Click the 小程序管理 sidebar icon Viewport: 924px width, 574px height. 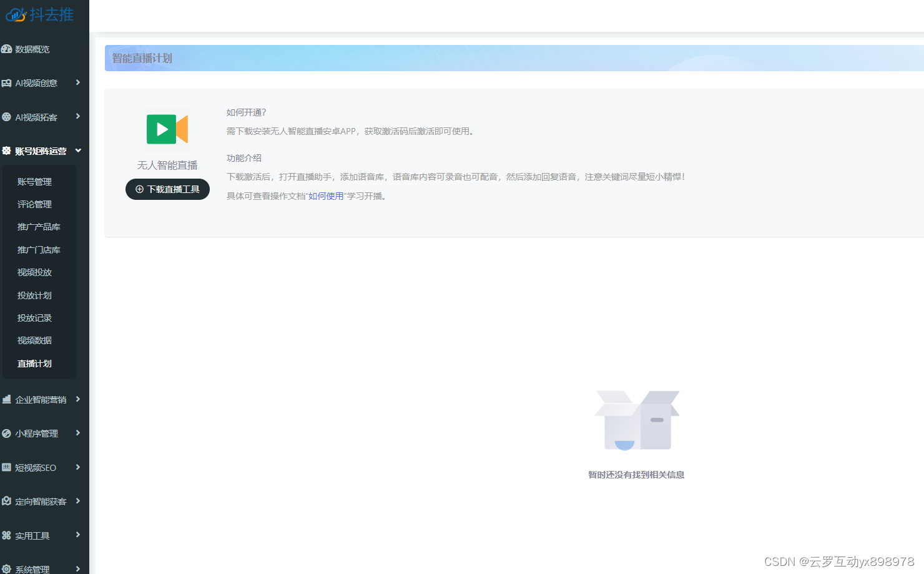coord(7,433)
